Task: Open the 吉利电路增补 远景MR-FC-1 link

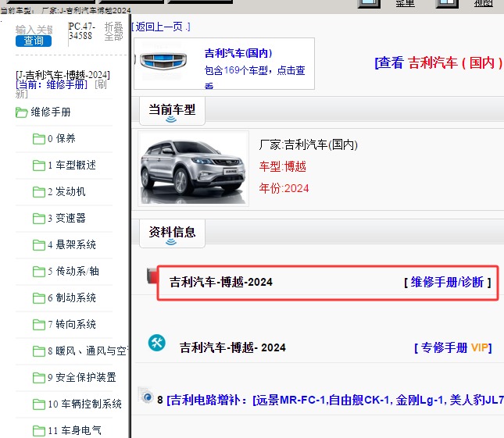Action: (x=335, y=400)
